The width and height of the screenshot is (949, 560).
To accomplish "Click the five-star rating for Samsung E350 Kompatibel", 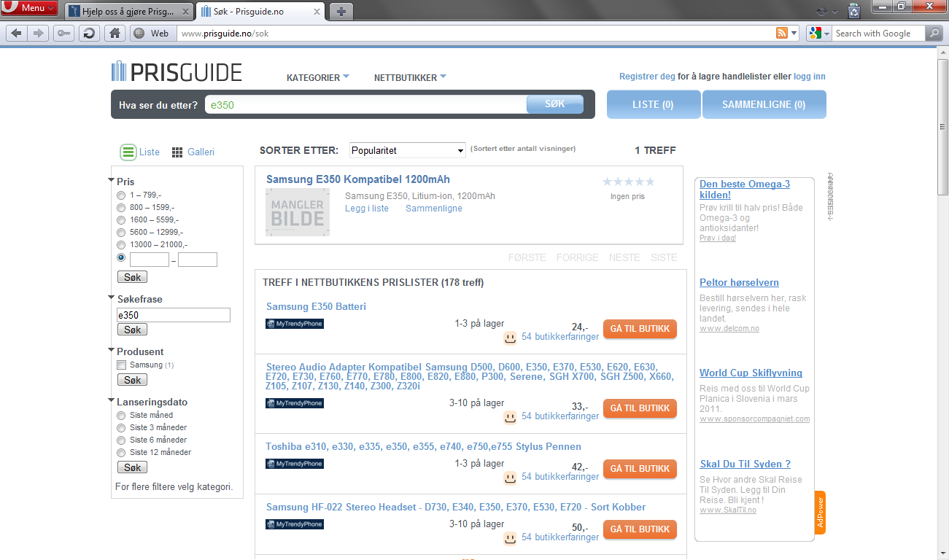I will tap(628, 182).
